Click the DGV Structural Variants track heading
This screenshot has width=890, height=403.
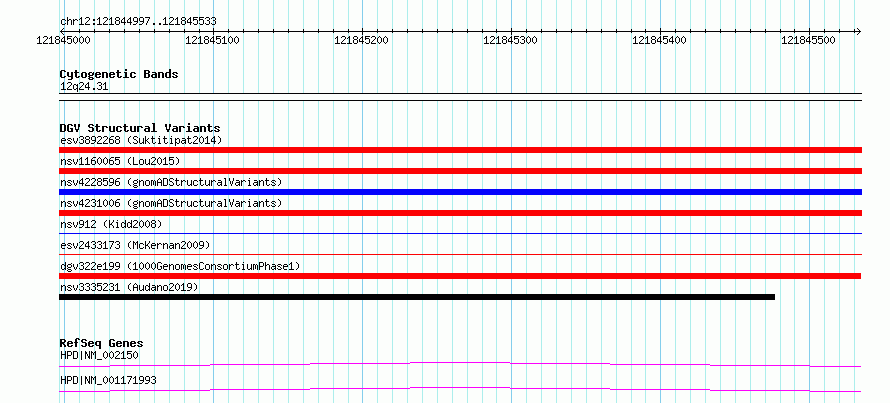pos(140,128)
